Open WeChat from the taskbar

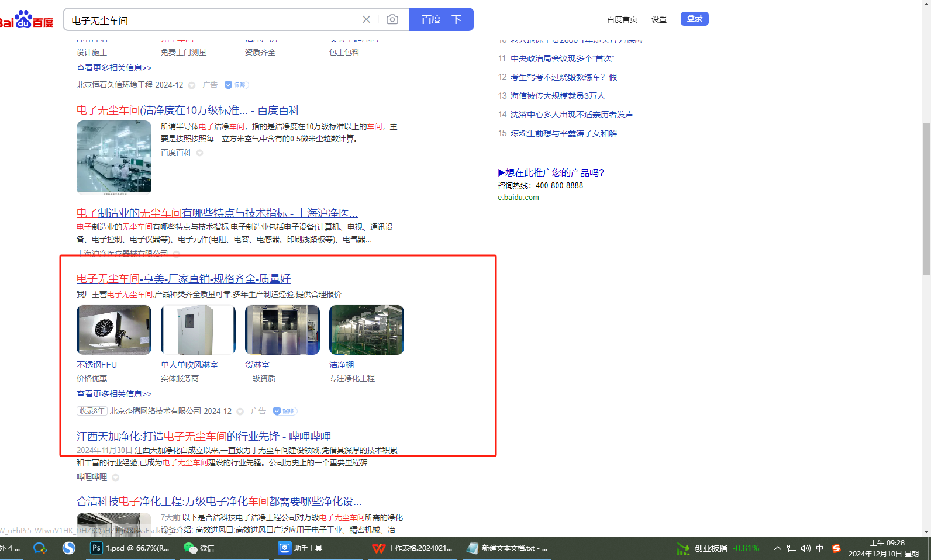pyautogui.click(x=199, y=548)
